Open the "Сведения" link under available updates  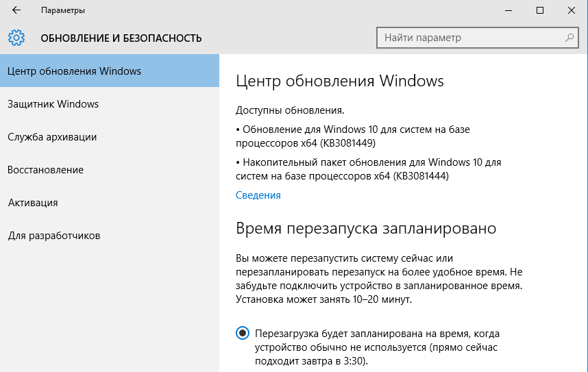tap(258, 195)
